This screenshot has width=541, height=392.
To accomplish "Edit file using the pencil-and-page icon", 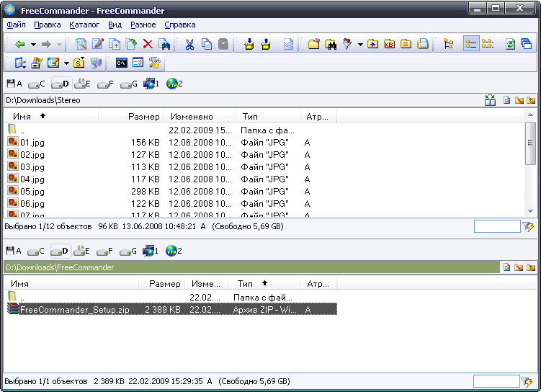I will [98, 44].
